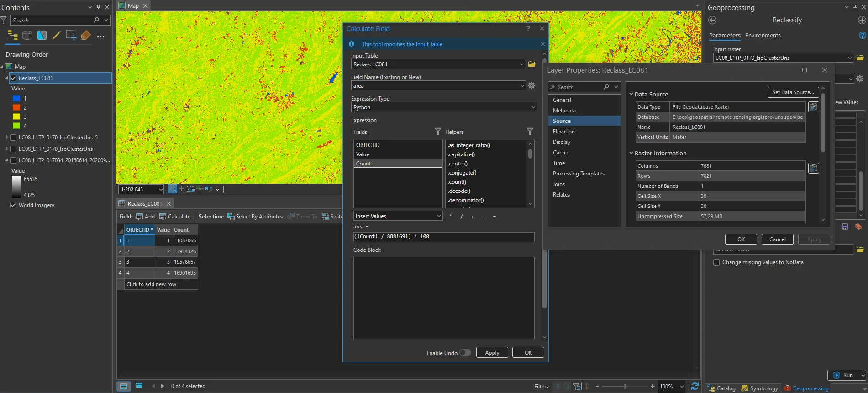Select List By Selection icon in Contents
The height and width of the screenshot is (393, 868).
(x=42, y=36)
